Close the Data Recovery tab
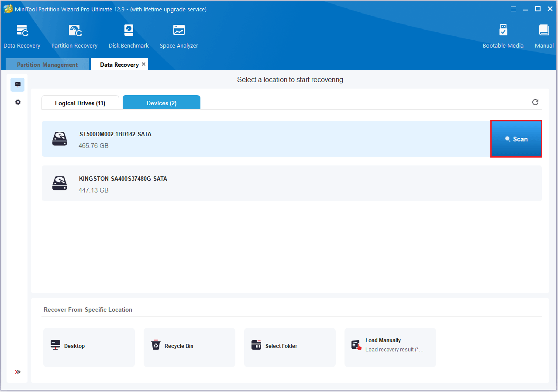 pyautogui.click(x=144, y=64)
